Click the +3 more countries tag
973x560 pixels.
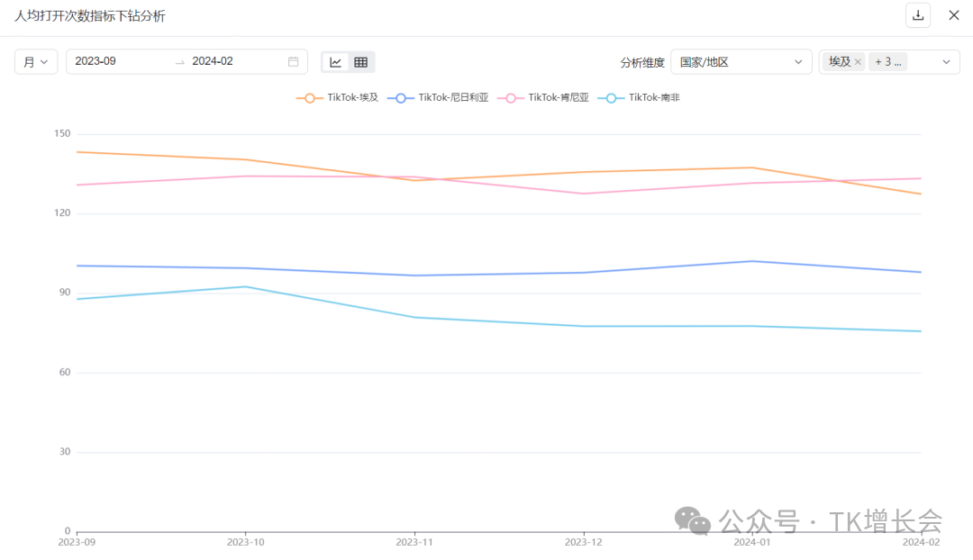pos(888,62)
